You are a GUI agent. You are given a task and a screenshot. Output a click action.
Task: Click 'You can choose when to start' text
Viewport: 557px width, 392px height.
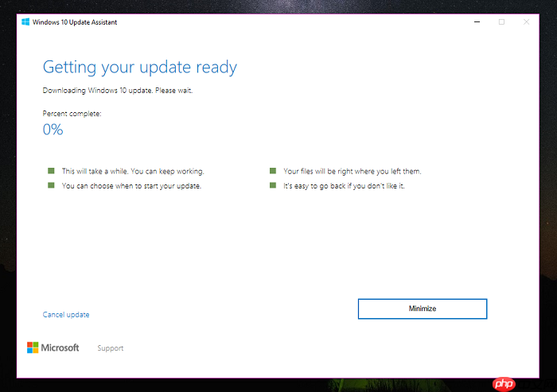[x=131, y=186]
